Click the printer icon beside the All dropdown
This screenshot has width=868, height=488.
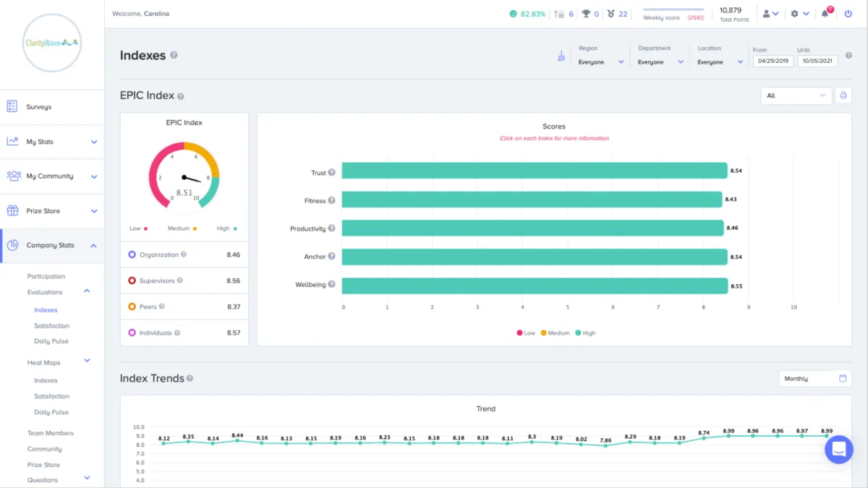click(843, 95)
